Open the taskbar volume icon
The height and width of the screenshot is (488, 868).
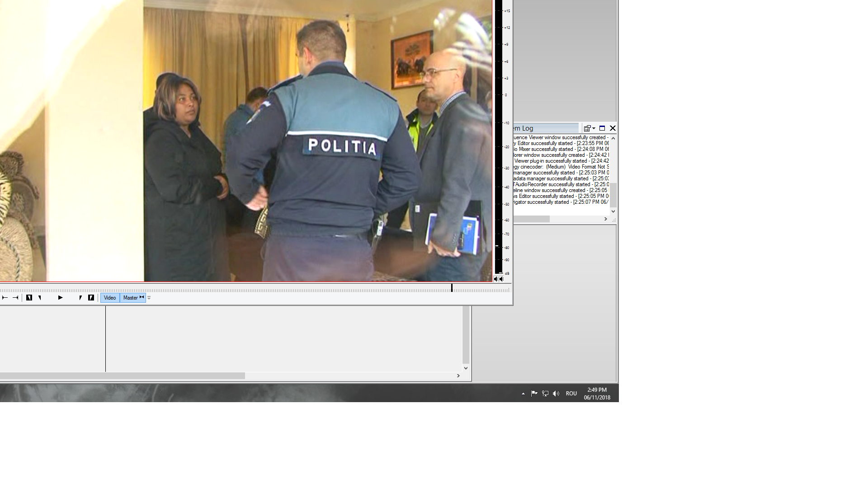[556, 394]
